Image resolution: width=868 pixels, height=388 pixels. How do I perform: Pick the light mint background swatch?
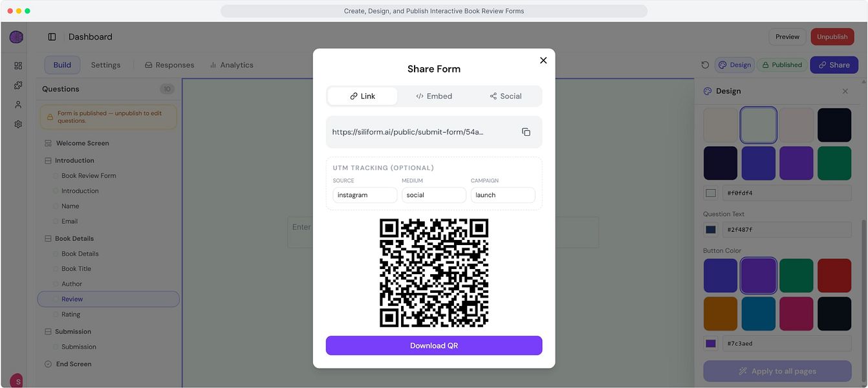pos(758,125)
